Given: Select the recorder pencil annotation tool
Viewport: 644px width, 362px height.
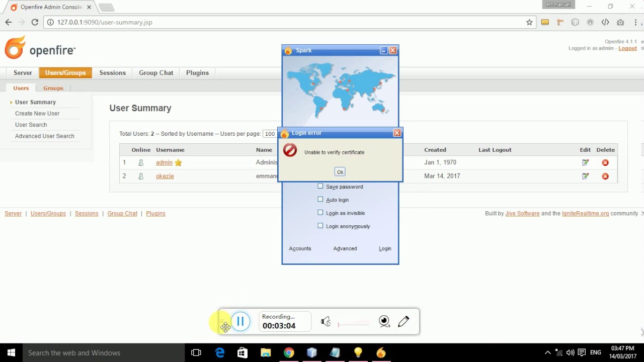Looking at the screenshot, I should pyautogui.click(x=404, y=321).
